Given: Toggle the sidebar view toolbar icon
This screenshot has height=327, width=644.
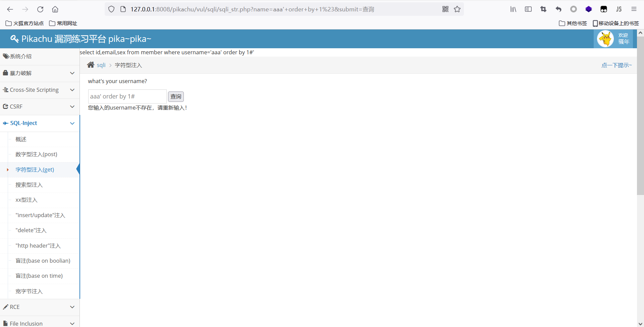Looking at the screenshot, I should click(x=528, y=9).
